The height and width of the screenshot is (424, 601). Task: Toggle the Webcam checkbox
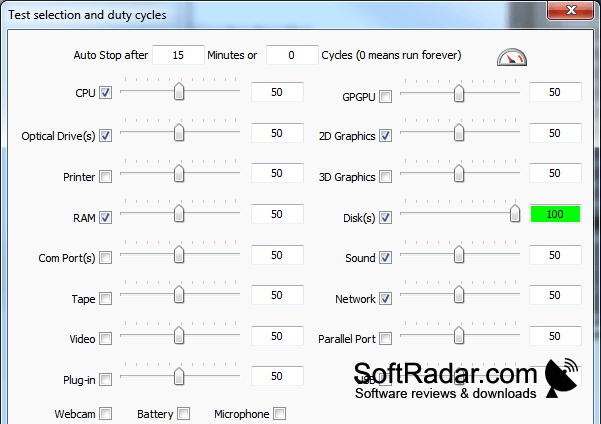pos(105,414)
